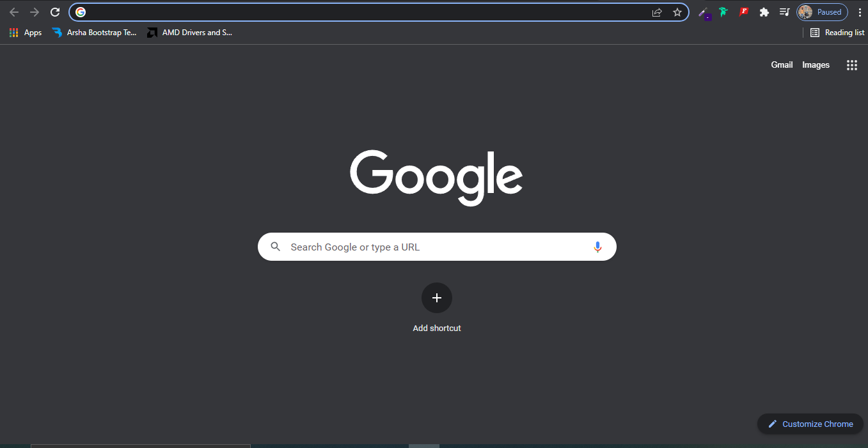The width and height of the screenshot is (868, 448).
Task: Click the browser back arrow
Action: tap(14, 12)
